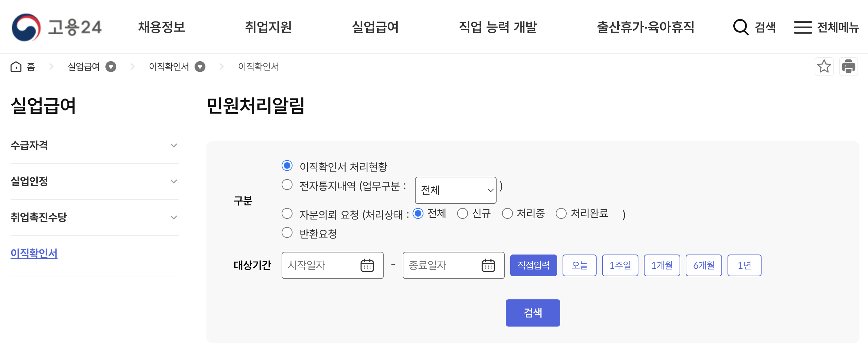Image resolution: width=868 pixels, height=350 pixels.
Task: Open the calendar icon for 시작일자
Action: [368, 265]
